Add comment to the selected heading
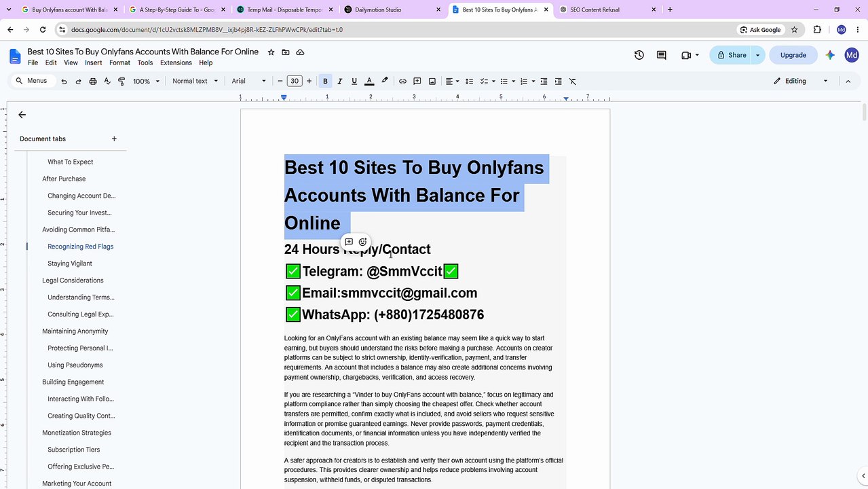The width and height of the screenshot is (868, 489). pyautogui.click(x=349, y=242)
